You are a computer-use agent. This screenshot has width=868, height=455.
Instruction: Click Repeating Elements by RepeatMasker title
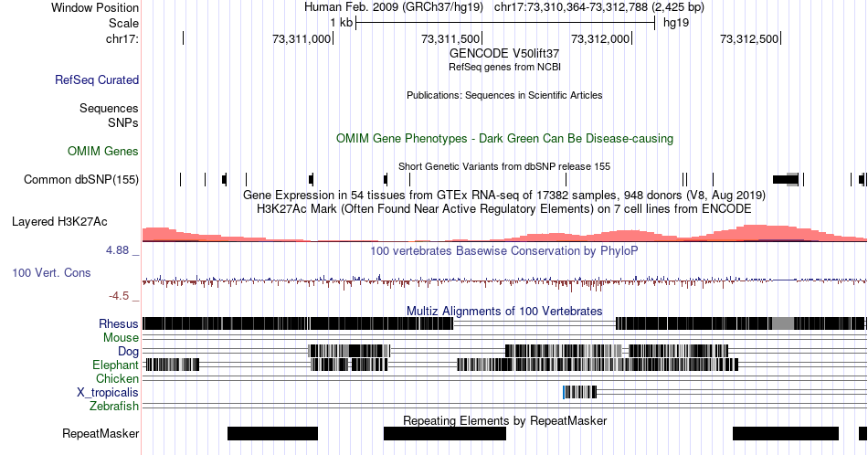coord(504,420)
